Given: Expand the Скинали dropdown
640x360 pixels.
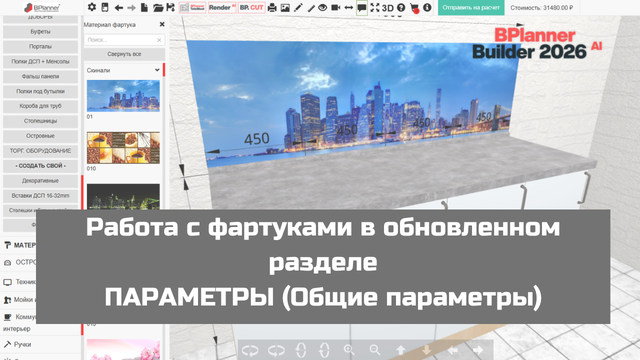Looking at the screenshot, I should pos(123,70).
